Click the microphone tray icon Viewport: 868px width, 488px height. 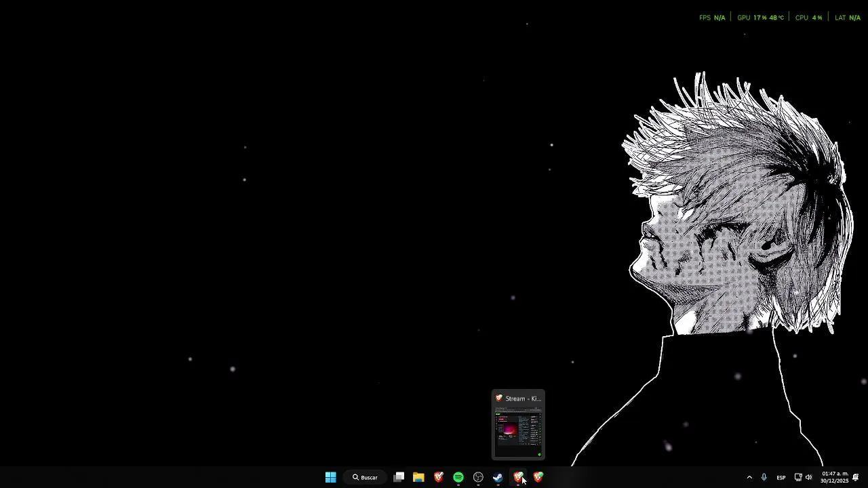(x=764, y=477)
